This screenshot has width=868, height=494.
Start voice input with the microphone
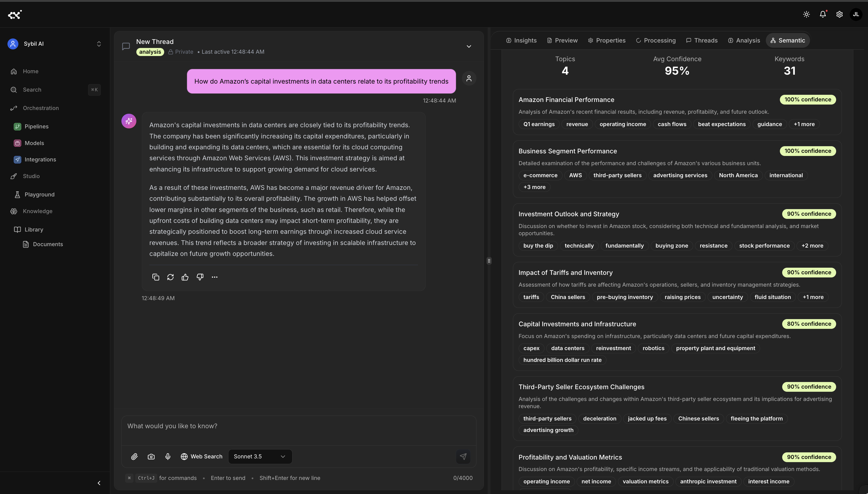(168, 456)
